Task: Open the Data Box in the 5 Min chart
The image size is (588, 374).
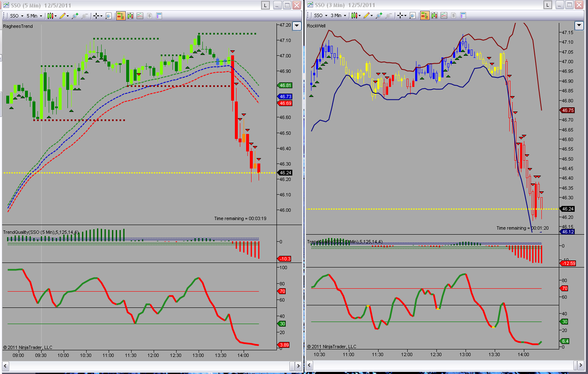Action: 108,16
